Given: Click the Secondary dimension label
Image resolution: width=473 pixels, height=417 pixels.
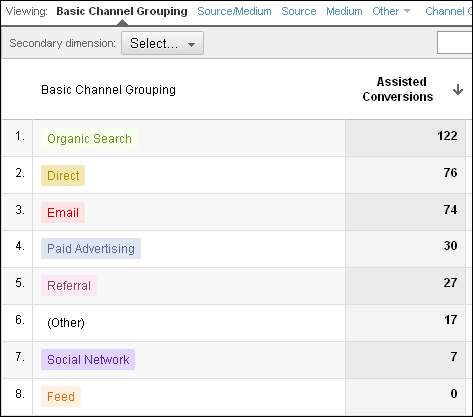Looking at the screenshot, I should coord(62,43).
